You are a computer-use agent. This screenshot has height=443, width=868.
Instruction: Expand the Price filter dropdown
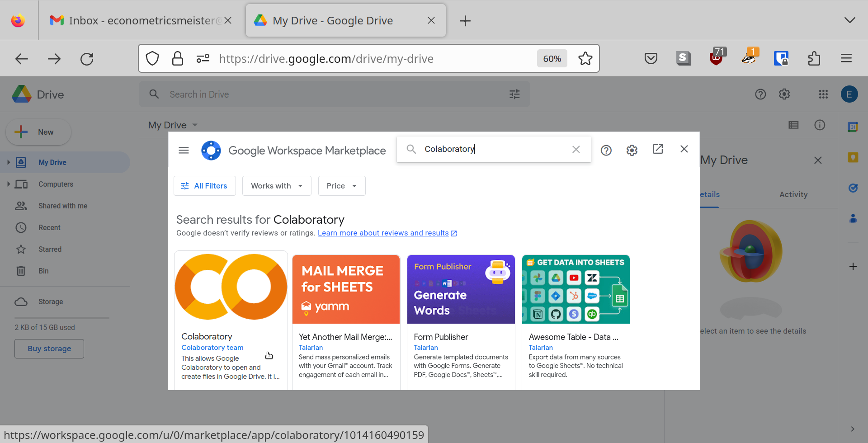pyautogui.click(x=342, y=186)
